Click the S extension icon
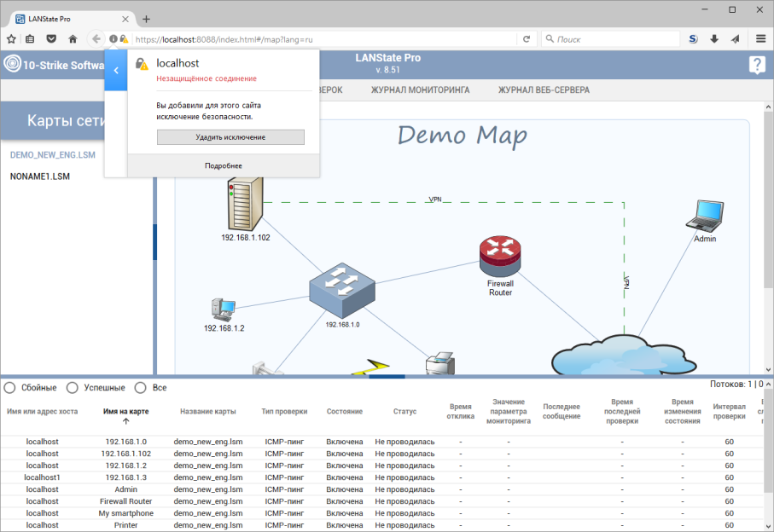The image size is (774, 532). (693, 39)
